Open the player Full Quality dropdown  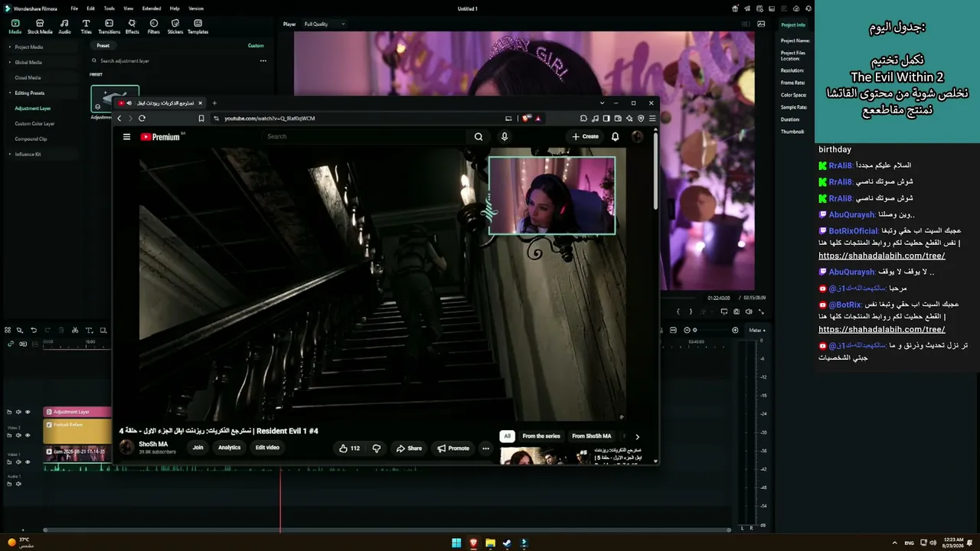(x=324, y=24)
